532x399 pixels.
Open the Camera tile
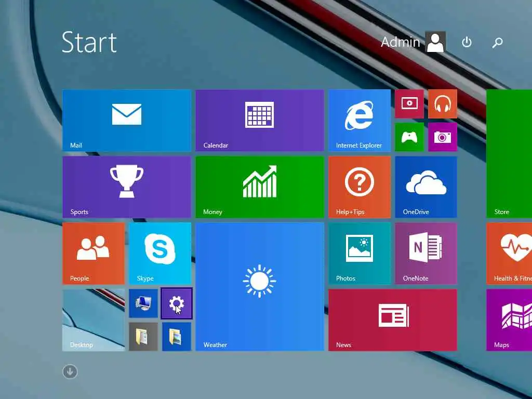443,137
